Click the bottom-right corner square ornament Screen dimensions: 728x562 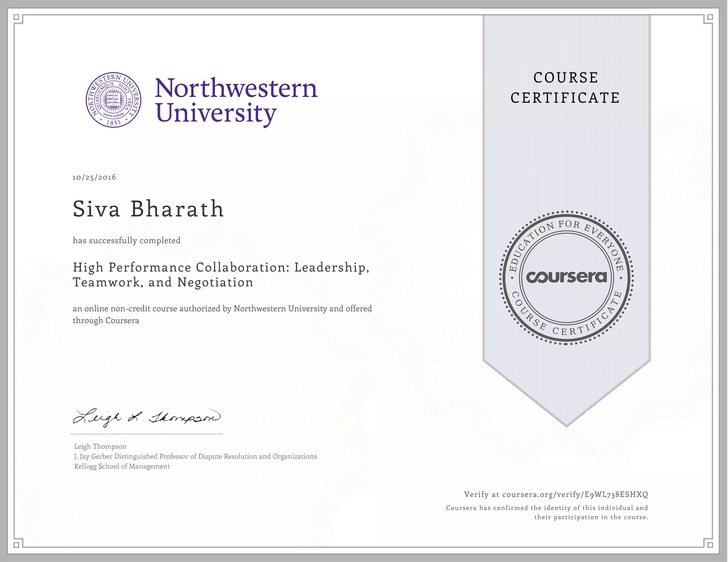[710, 545]
